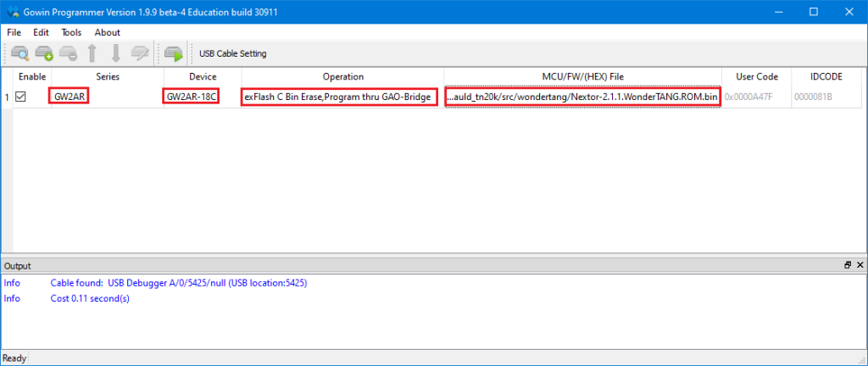This screenshot has width=868, height=366.
Task: Click the Enable column header
Action: pos(32,77)
